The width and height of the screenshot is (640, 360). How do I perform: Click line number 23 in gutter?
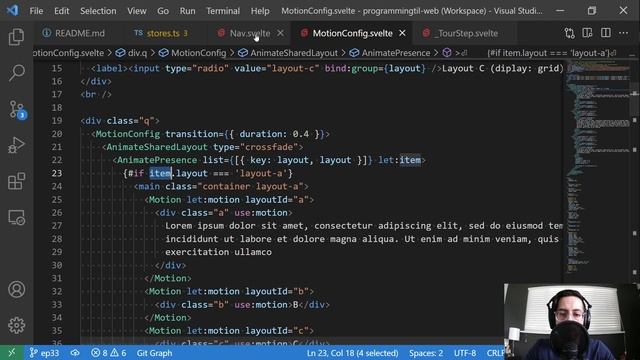pyautogui.click(x=57, y=173)
